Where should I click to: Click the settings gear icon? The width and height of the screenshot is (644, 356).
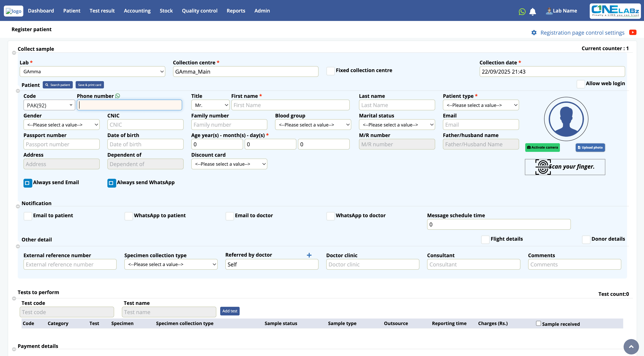coord(534,33)
